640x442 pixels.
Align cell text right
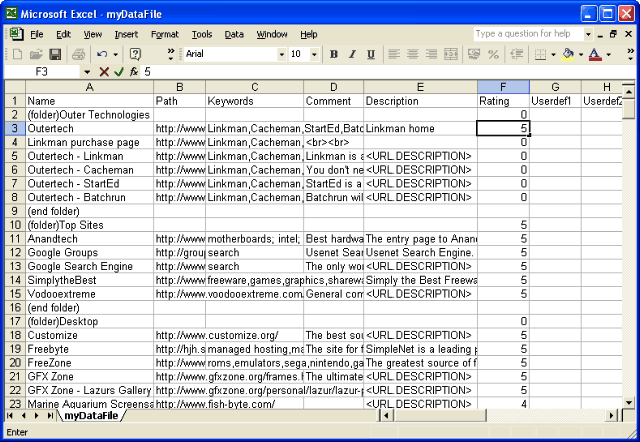(431, 54)
